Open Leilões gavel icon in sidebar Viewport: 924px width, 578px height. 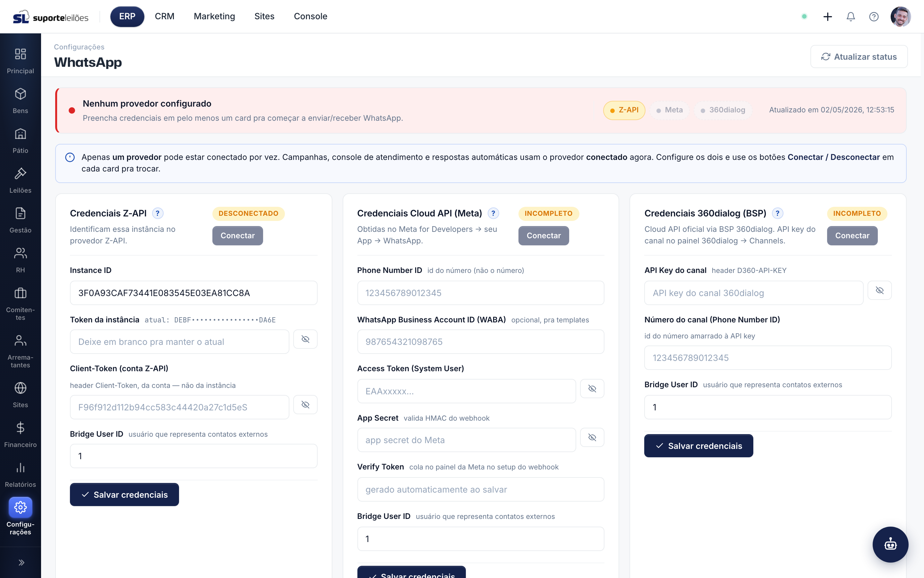coord(20,173)
